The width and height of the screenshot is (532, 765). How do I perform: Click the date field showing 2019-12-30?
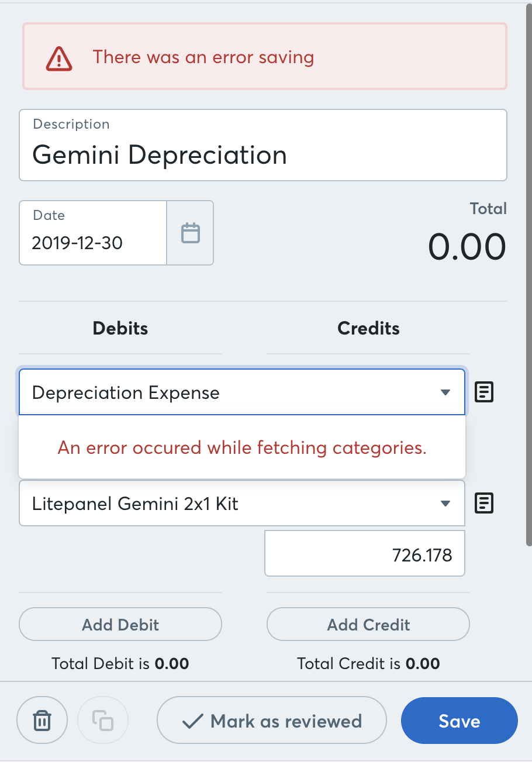(94, 242)
